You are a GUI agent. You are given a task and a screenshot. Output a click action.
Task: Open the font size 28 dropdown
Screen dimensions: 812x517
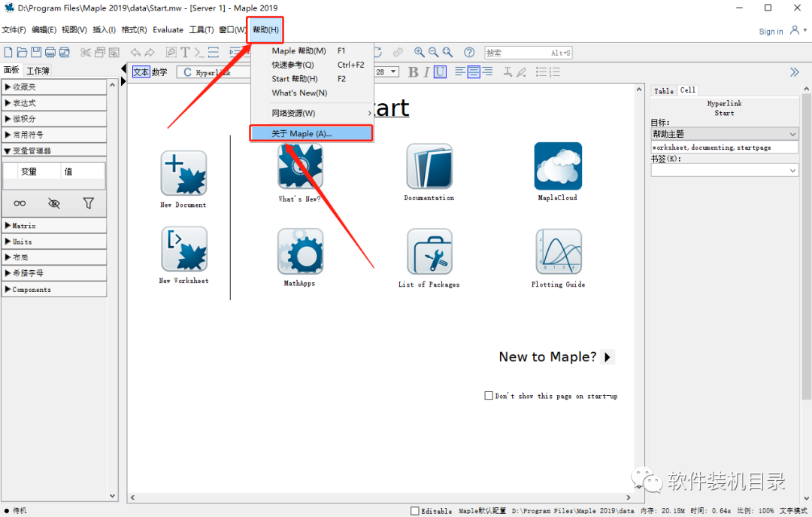coord(393,71)
